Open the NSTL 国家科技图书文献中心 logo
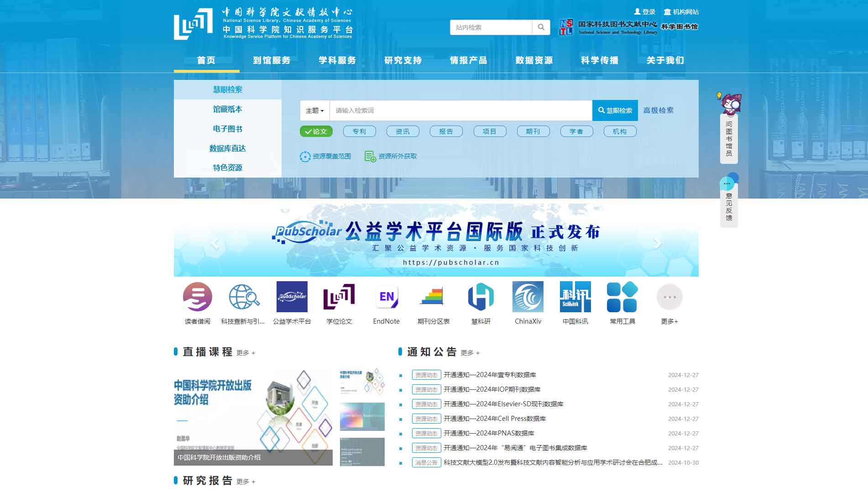This screenshot has height=493, width=868. coord(608,27)
